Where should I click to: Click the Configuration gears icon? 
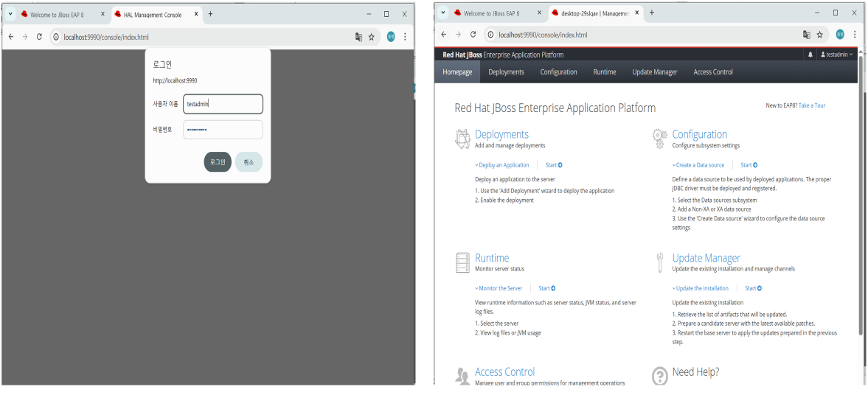click(659, 139)
